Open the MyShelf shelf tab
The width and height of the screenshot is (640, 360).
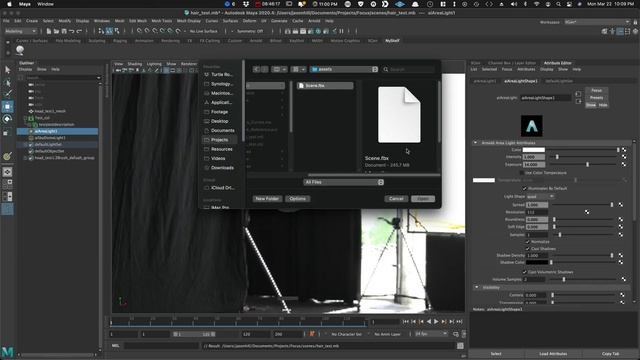tap(392, 41)
